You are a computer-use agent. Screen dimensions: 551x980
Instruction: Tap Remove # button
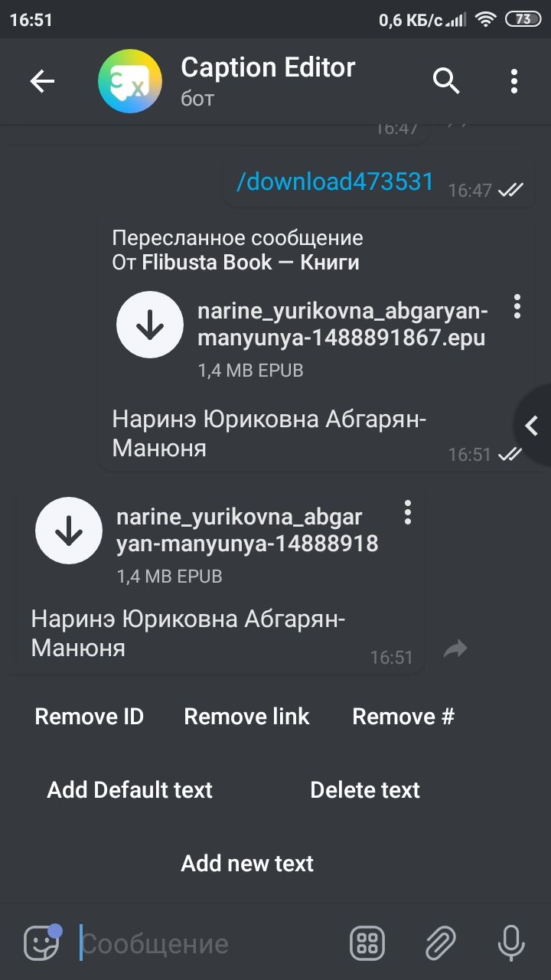point(403,717)
